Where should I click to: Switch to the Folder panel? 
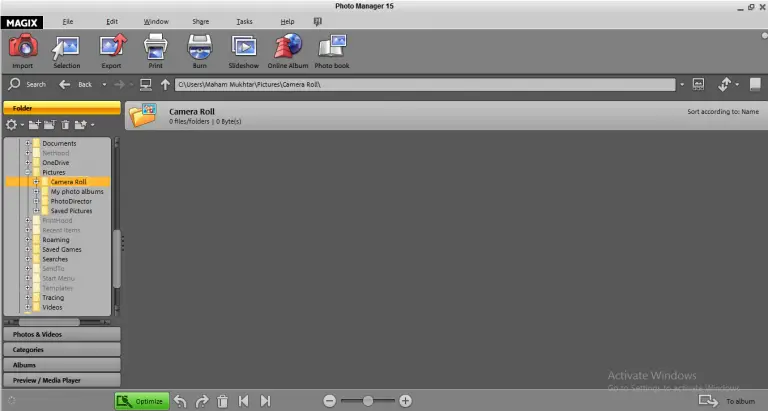tap(62, 108)
